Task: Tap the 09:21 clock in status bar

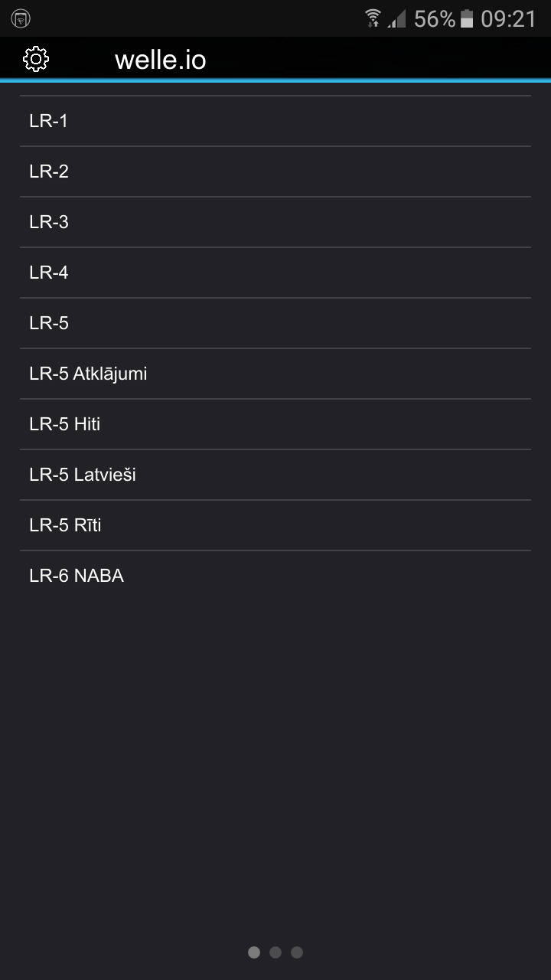Action: [x=508, y=18]
